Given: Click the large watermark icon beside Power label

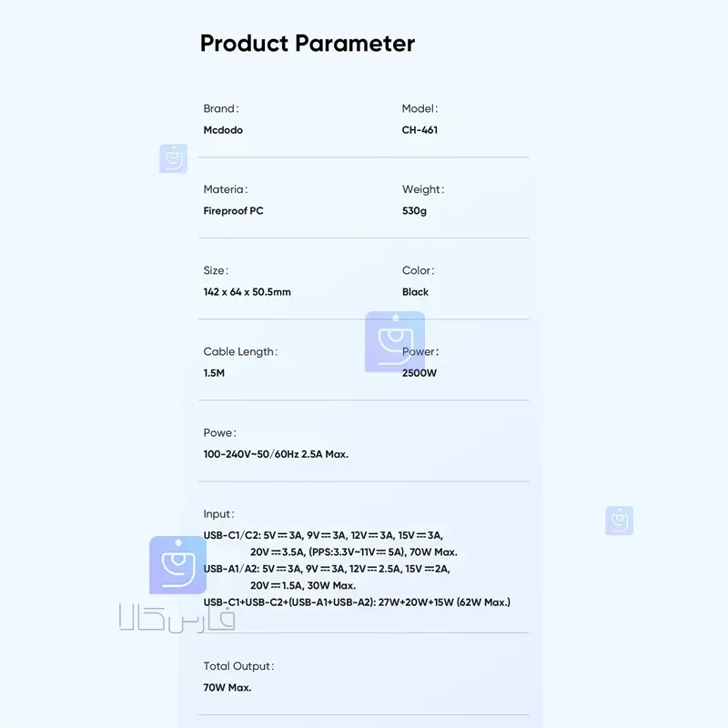Looking at the screenshot, I should point(395,342).
